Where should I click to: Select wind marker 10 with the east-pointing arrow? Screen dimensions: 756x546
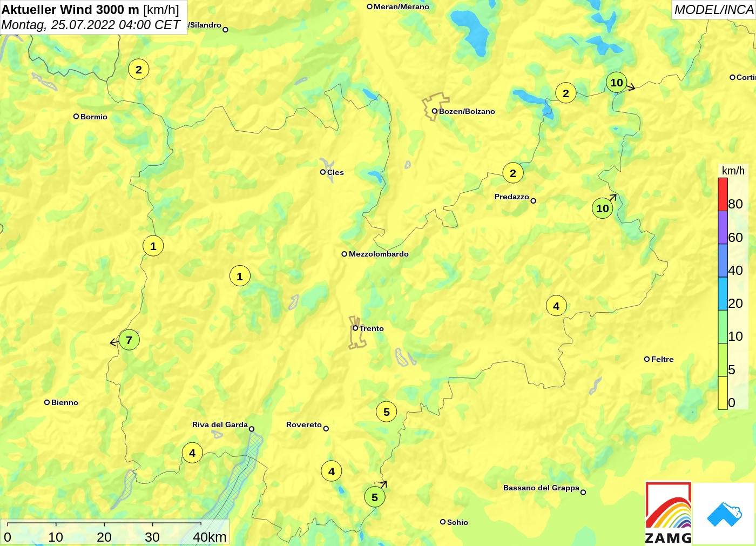coord(616,83)
